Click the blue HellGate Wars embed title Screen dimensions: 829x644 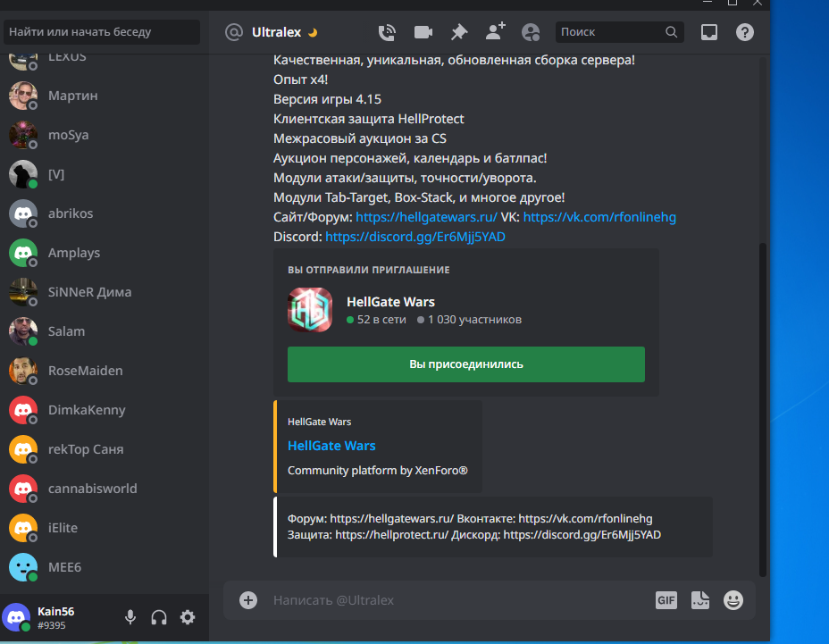pos(331,446)
